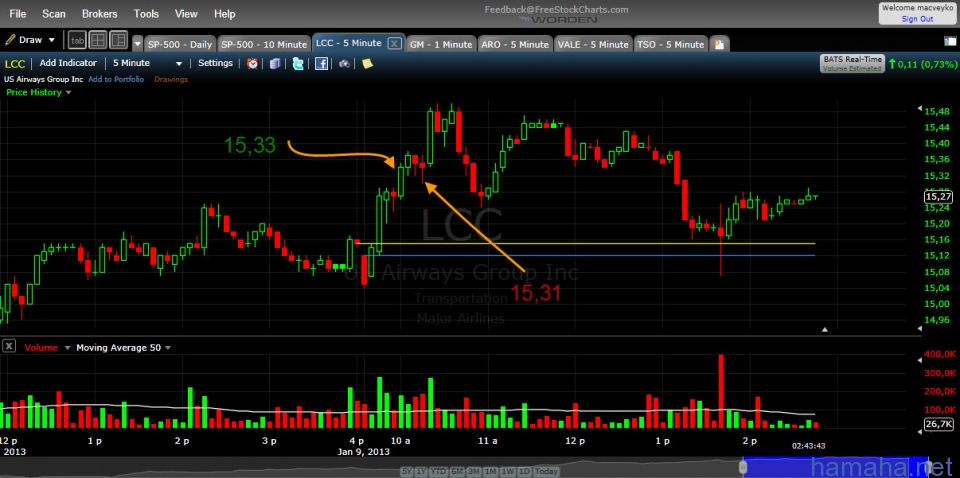Set range to 1W
This screenshot has width=960, height=478.
(x=507, y=471)
